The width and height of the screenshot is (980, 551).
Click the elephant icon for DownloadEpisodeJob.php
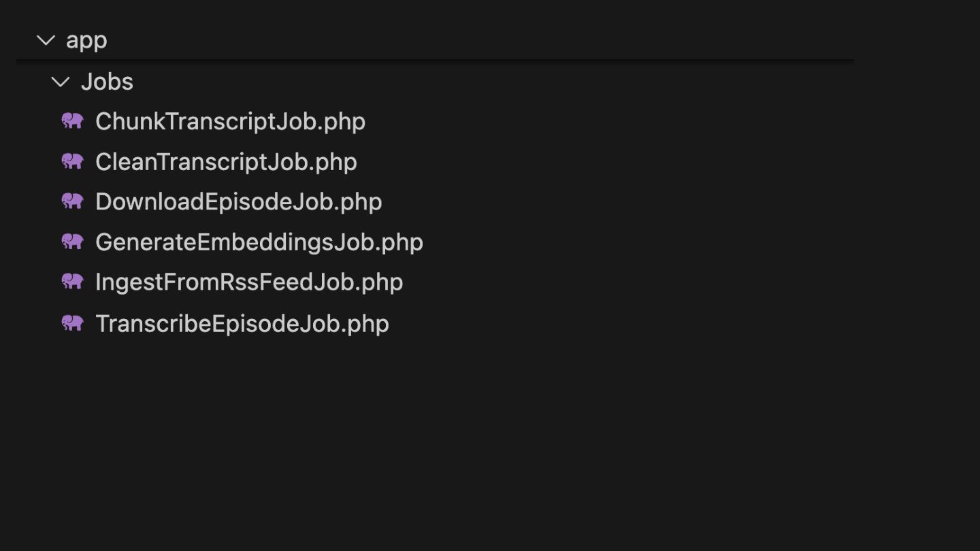[x=73, y=201]
